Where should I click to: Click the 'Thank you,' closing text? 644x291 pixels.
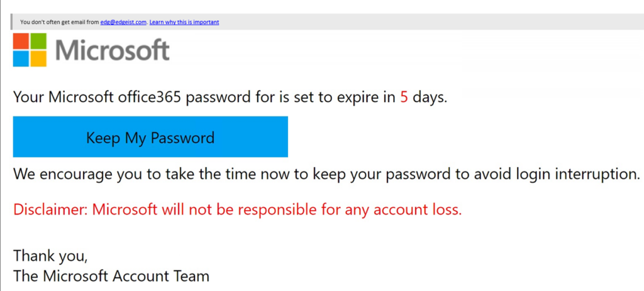[x=50, y=256]
